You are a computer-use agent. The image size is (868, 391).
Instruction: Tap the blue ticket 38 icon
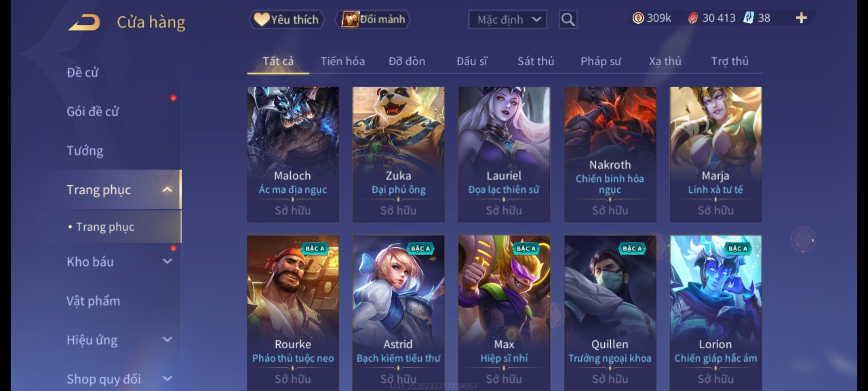(748, 18)
